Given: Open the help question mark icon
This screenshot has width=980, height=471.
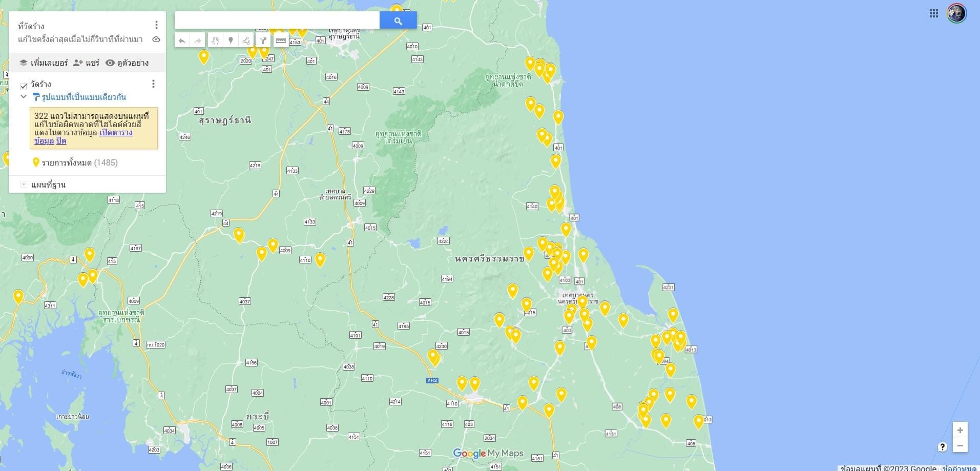Looking at the screenshot, I should (x=942, y=447).
